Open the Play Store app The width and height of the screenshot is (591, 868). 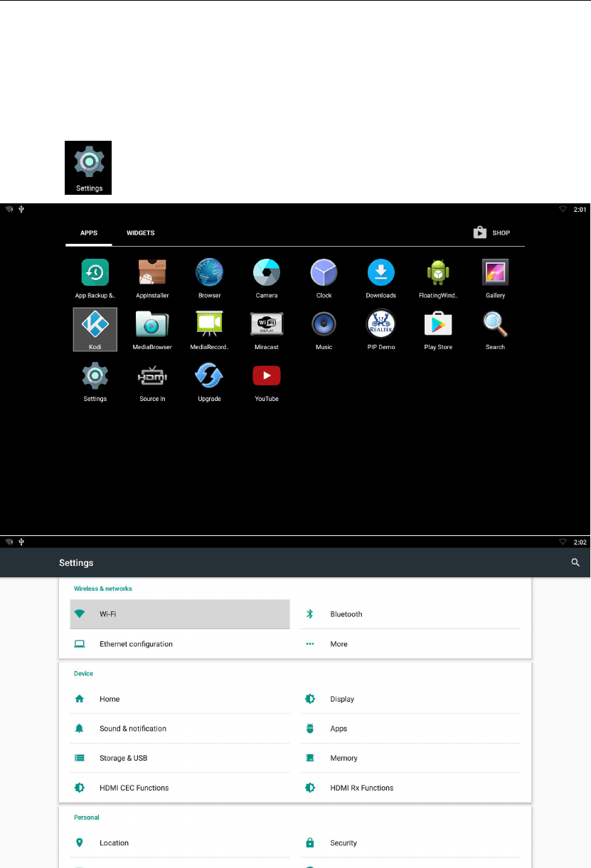(438, 330)
